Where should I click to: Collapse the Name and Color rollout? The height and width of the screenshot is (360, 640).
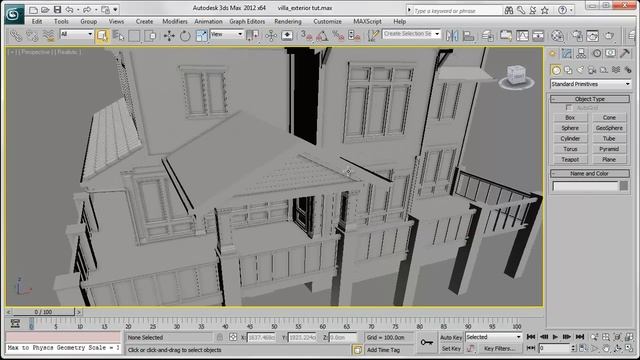[590, 173]
